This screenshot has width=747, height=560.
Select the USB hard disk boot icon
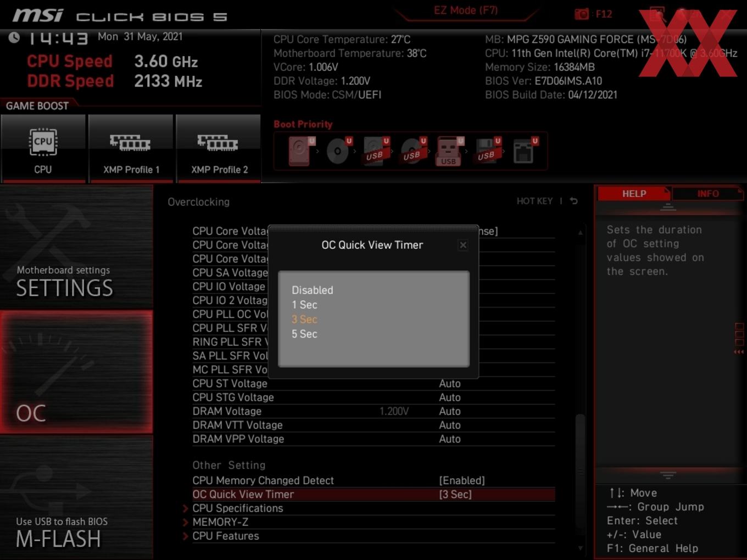pos(376,151)
